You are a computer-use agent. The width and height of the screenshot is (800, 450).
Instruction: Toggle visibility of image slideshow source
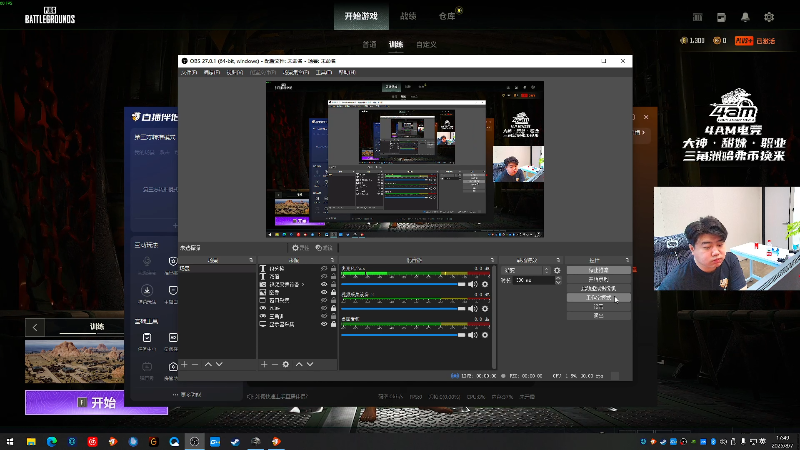click(x=323, y=284)
